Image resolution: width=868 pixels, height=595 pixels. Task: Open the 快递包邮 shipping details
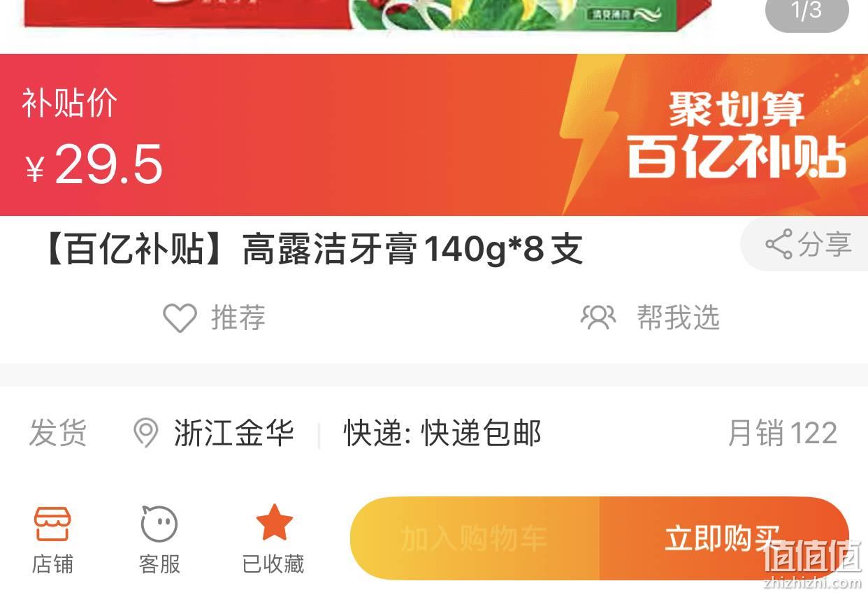(442, 433)
